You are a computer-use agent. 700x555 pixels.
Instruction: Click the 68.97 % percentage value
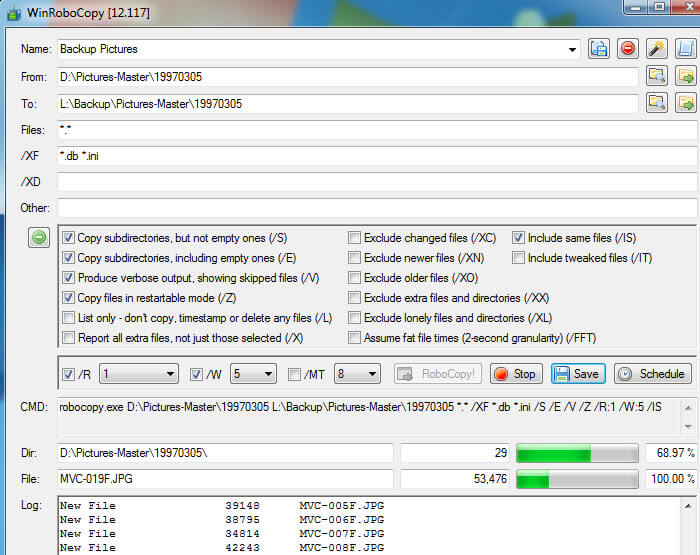click(671, 453)
